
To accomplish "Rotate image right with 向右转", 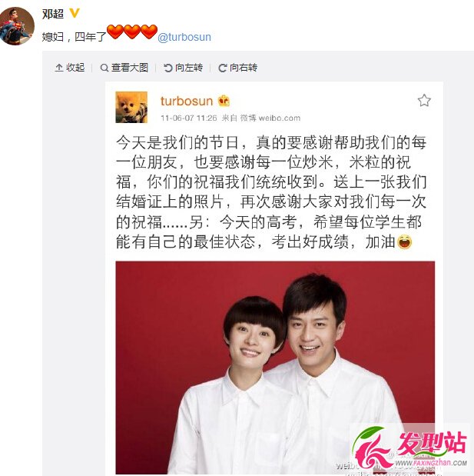I will (237, 68).
